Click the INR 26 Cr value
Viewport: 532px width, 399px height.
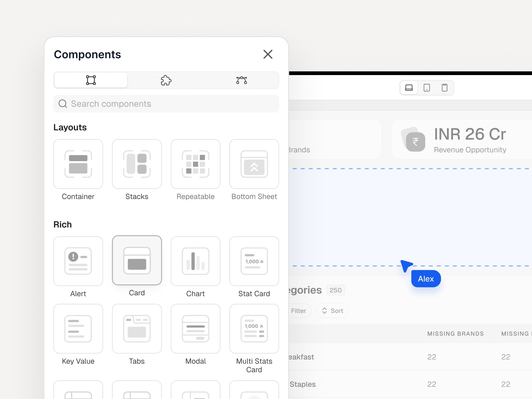coord(470,134)
